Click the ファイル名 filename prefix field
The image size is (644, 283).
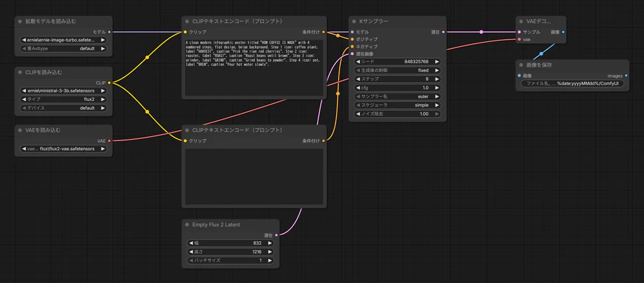click(x=573, y=84)
